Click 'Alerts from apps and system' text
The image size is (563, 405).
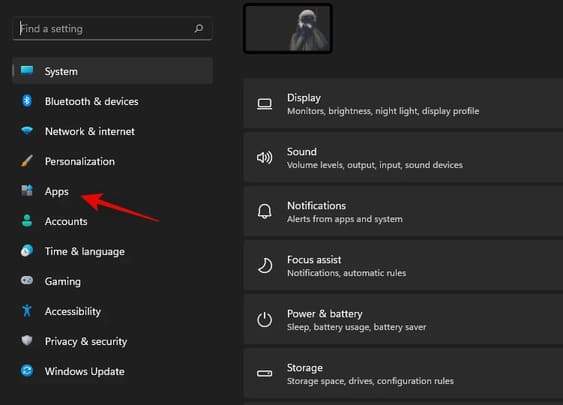click(x=345, y=219)
